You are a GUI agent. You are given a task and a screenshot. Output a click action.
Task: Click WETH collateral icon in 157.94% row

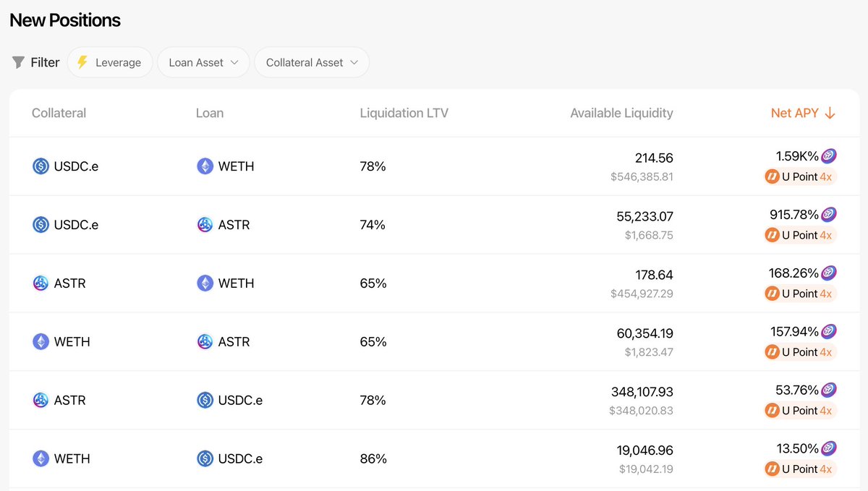click(41, 342)
